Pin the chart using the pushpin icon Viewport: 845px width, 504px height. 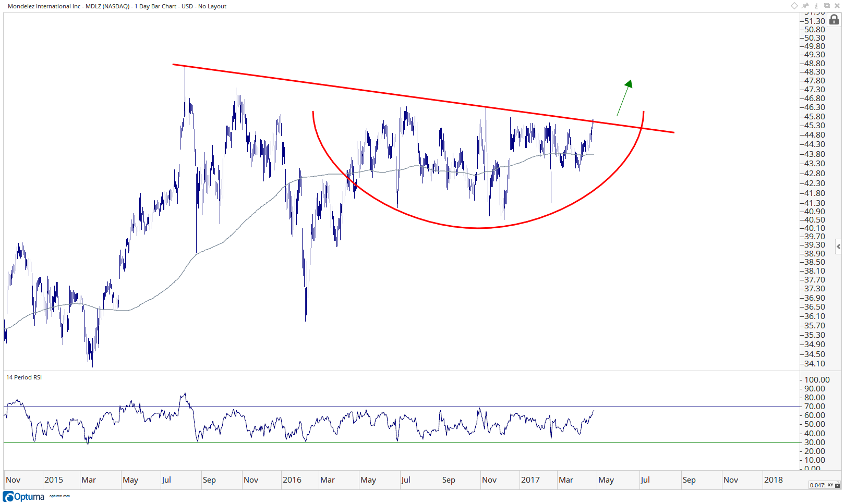(x=806, y=6)
